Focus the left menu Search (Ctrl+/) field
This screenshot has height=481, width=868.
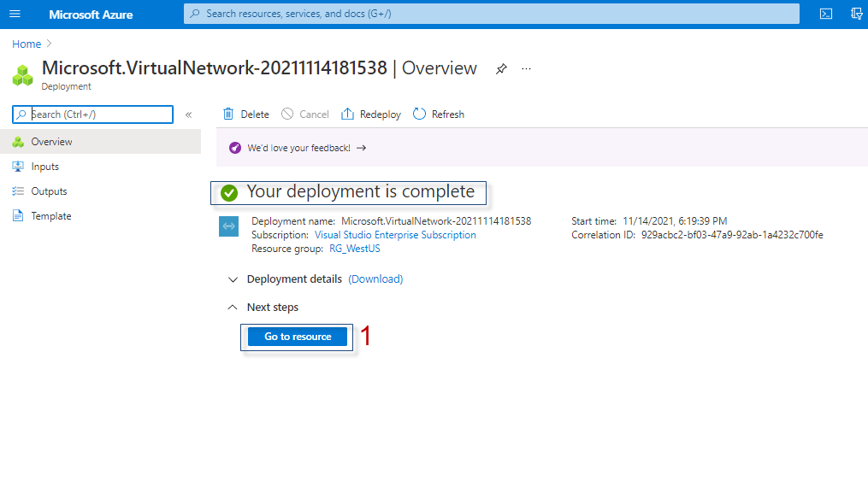[92, 114]
